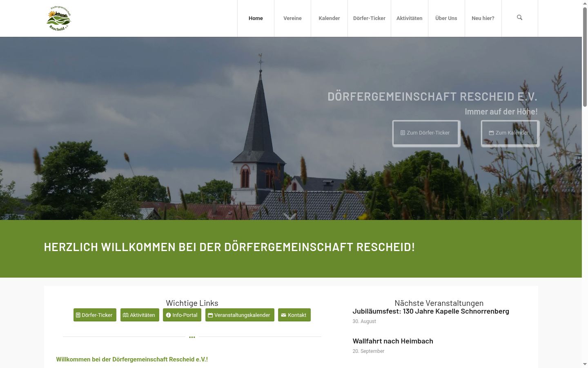Image resolution: width=588 pixels, height=368 pixels.
Task: Click the page's vertical scrollbar thumb
Action: coord(585,57)
